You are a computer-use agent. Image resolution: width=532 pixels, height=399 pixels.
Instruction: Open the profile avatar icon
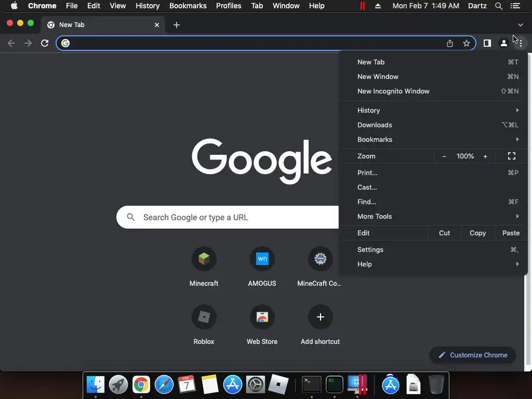(504, 43)
